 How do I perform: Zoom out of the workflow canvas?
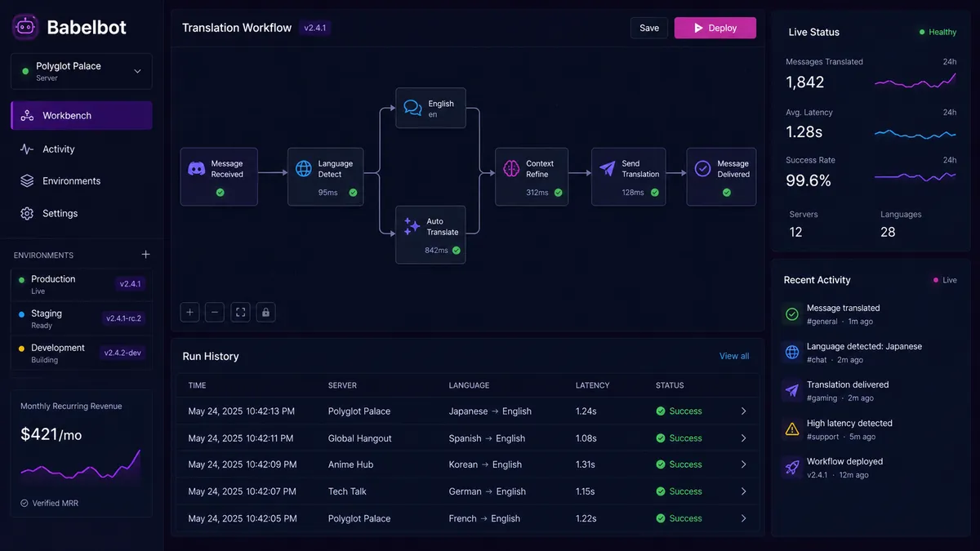tap(215, 312)
